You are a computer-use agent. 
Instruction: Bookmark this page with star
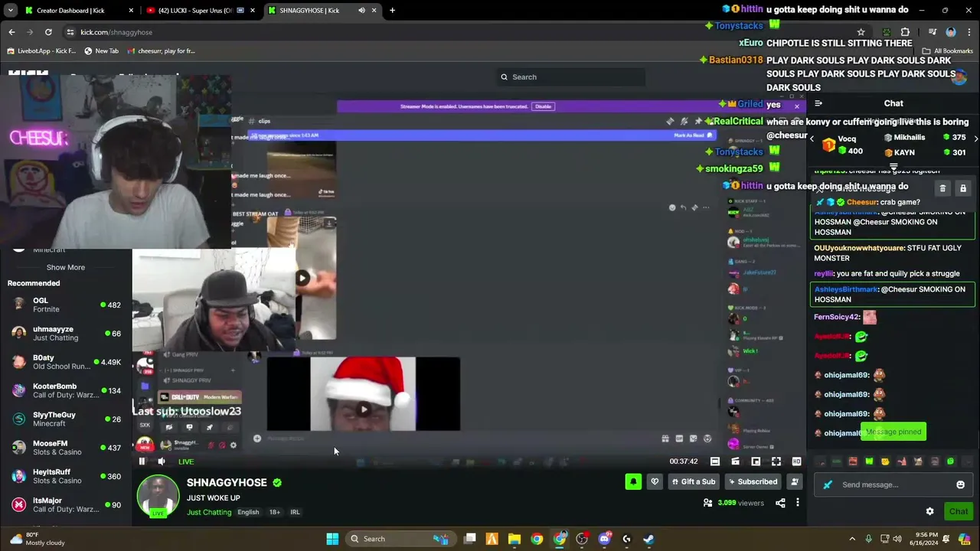point(861,32)
